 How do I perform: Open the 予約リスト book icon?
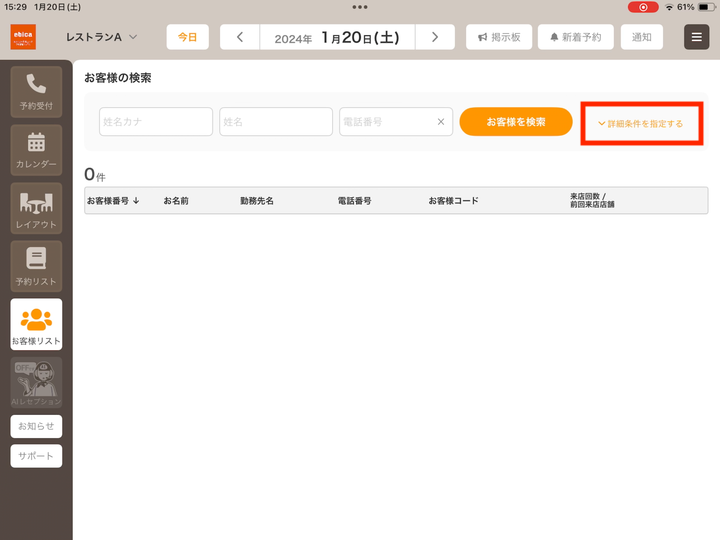point(36,266)
